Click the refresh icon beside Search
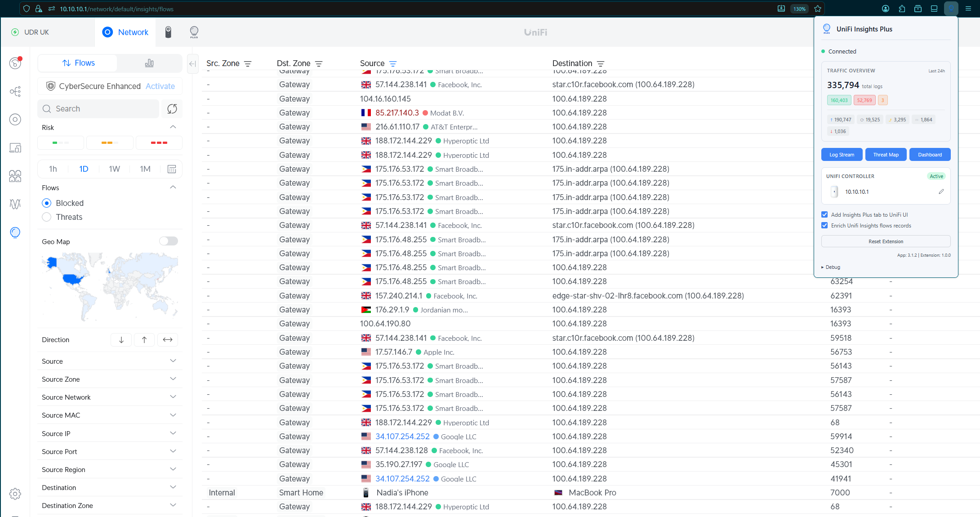 click(172, 109)
